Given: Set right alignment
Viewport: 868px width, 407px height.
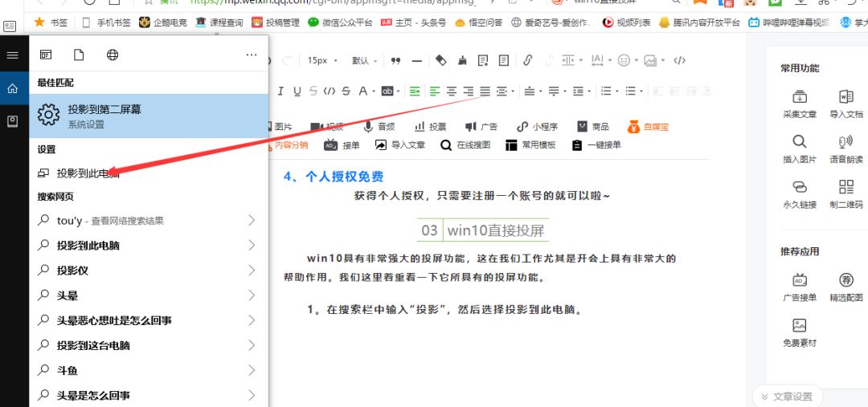Looking at the screenshot, I should tap(469, 92).
